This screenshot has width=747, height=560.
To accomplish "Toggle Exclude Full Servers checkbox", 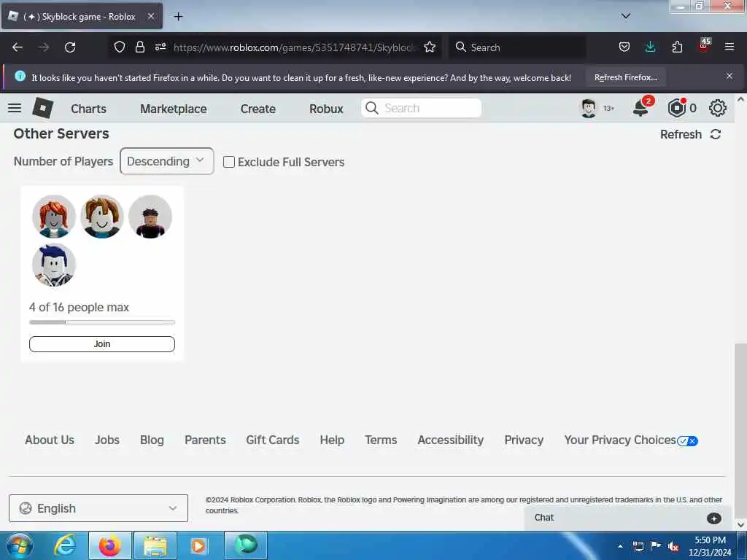I will [229, 162].
